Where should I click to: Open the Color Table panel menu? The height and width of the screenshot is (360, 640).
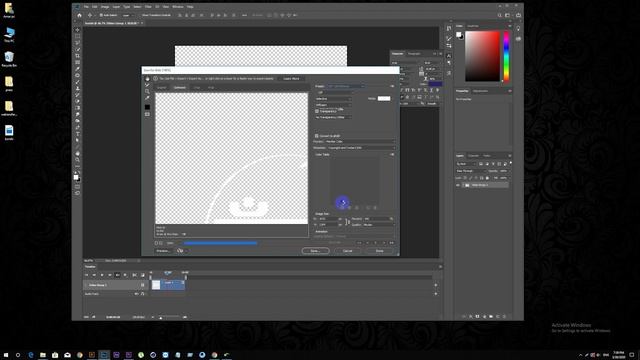pyautogui.click(x=392, y=155)
